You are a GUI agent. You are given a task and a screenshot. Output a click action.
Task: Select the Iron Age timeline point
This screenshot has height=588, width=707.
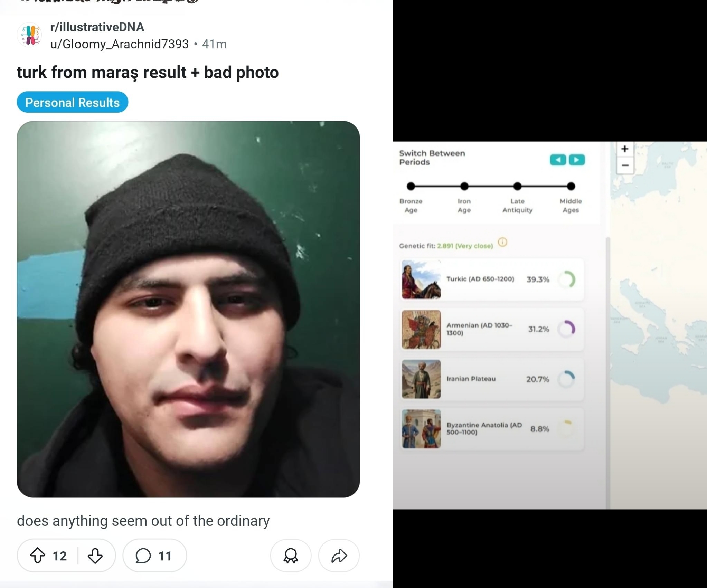(x=464, y=186)
